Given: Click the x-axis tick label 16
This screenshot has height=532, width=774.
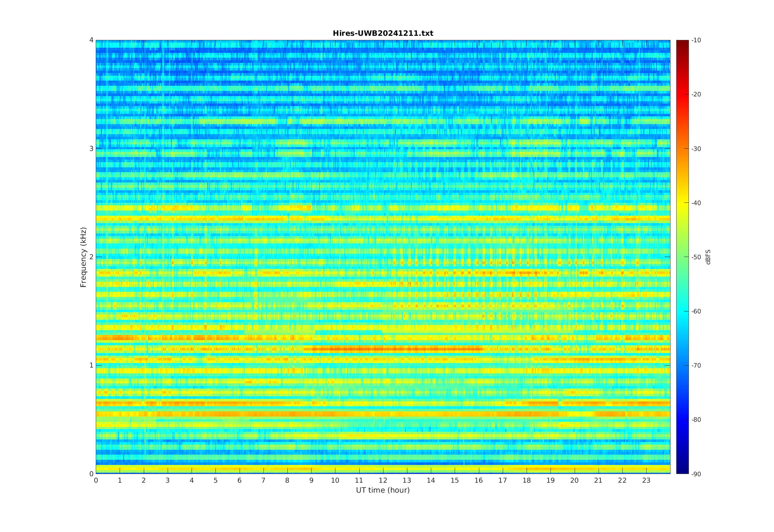Looking at the screenshot, I should coord(479,480).
